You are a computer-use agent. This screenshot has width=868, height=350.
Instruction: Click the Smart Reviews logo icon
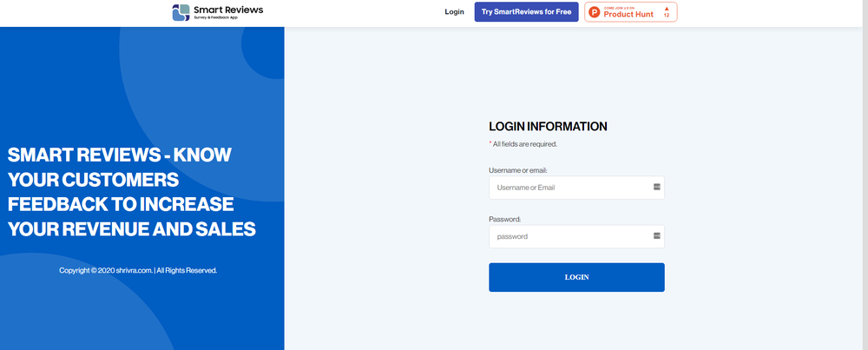point(181,13)
